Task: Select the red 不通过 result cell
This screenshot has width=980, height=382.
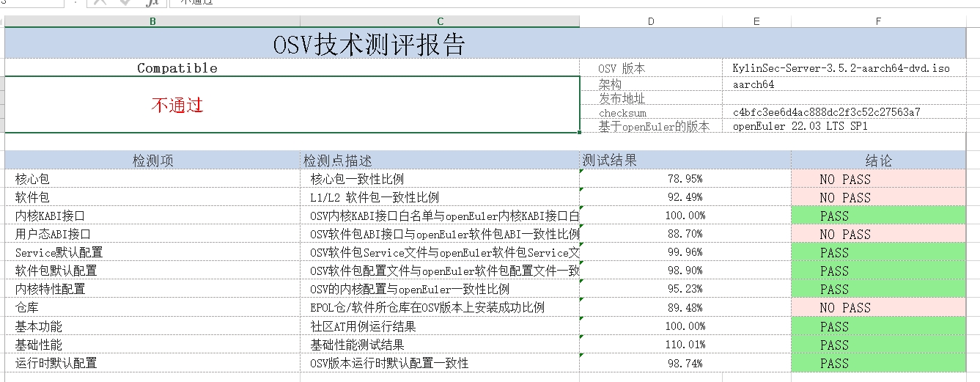Action: point(292,105)
